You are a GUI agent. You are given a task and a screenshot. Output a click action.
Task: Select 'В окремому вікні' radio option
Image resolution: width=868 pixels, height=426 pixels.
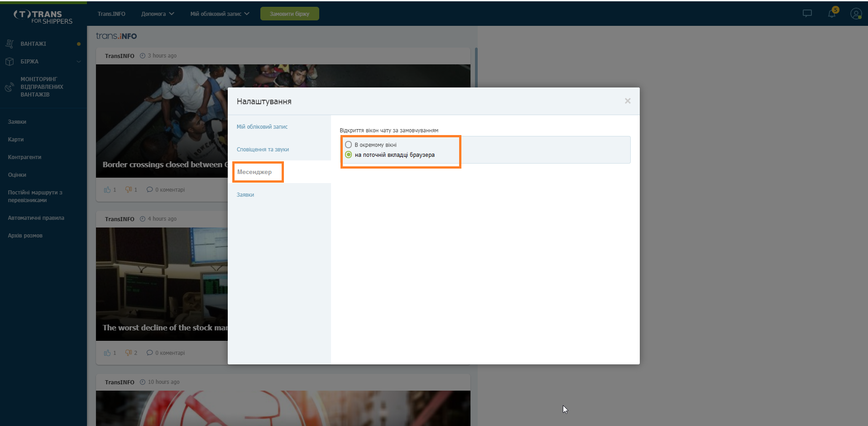(348, 145)
